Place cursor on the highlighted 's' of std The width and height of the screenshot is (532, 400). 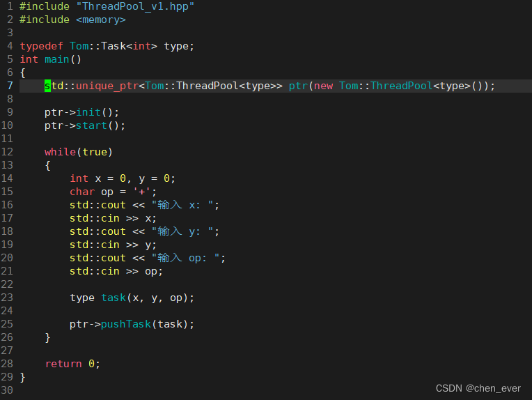click(x=47, y=86)
